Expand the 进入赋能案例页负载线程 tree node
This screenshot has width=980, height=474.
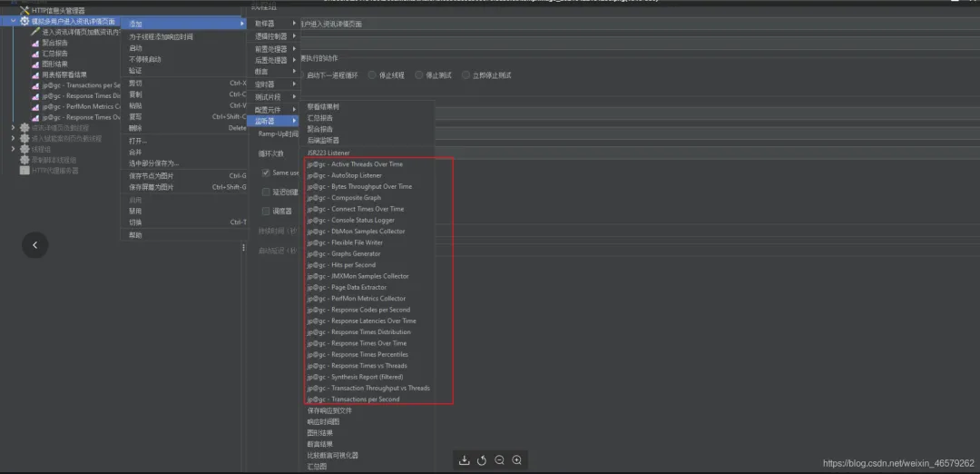pyautogui.click(x=14, y=138)
